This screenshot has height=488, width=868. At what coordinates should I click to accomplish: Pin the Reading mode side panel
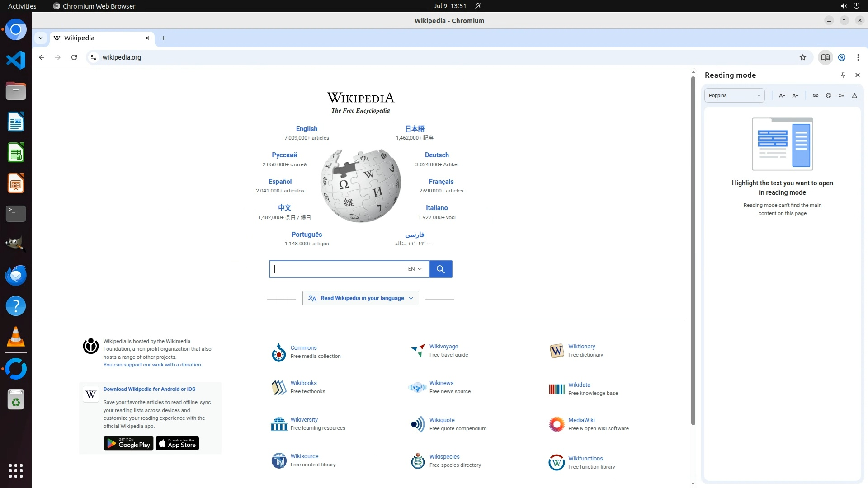pos(843,75)
